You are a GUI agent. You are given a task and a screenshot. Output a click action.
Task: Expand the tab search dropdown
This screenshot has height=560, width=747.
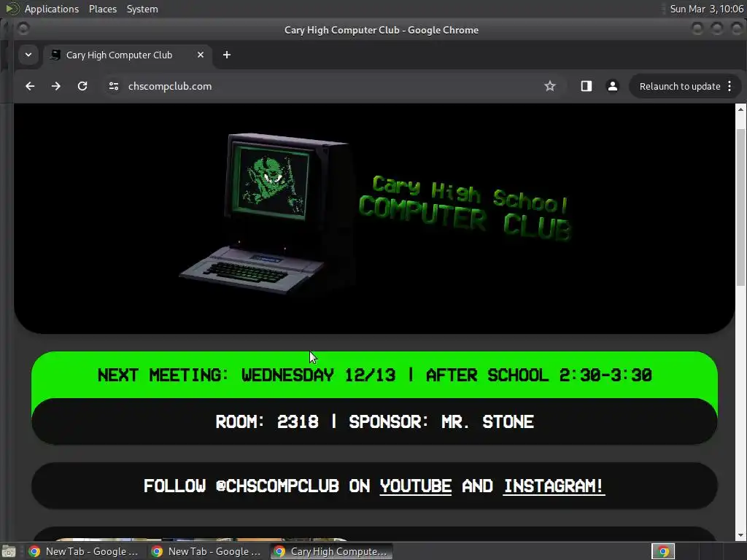[x=28, y=55]
